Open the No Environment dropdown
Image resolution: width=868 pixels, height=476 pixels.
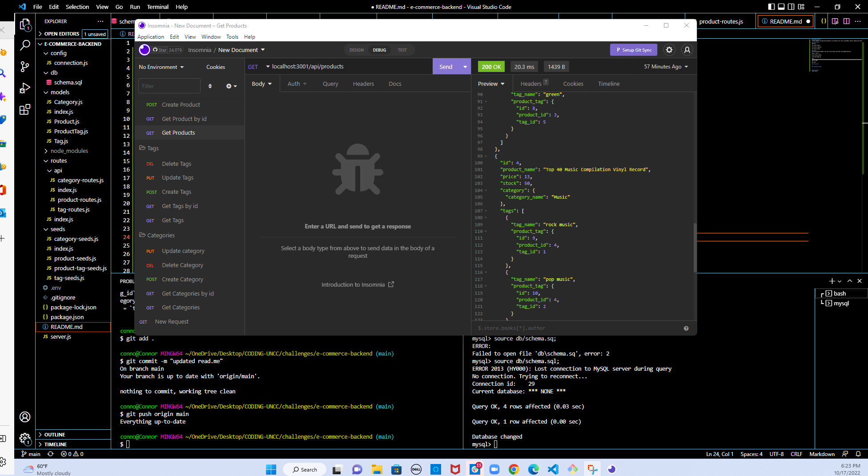coord(160,67)
